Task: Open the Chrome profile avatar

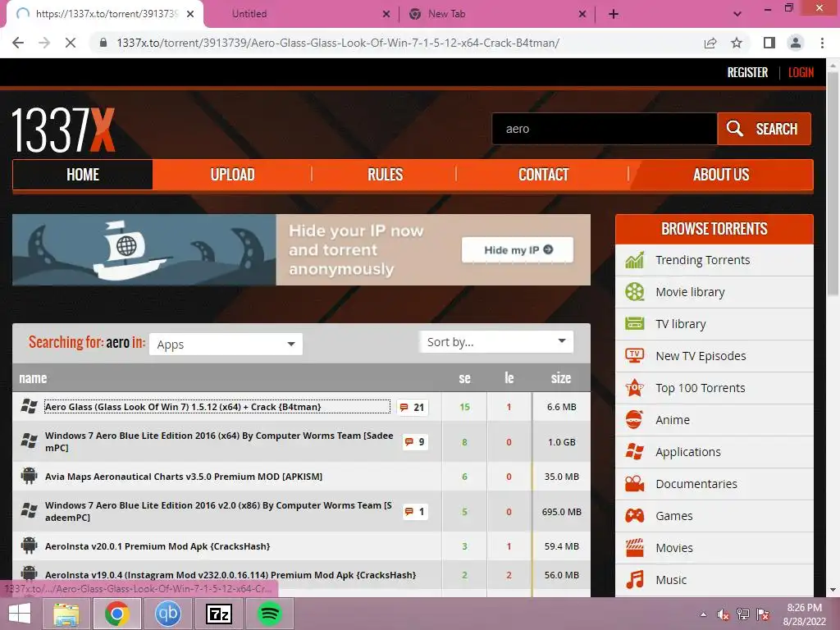Action: (796, 43)
